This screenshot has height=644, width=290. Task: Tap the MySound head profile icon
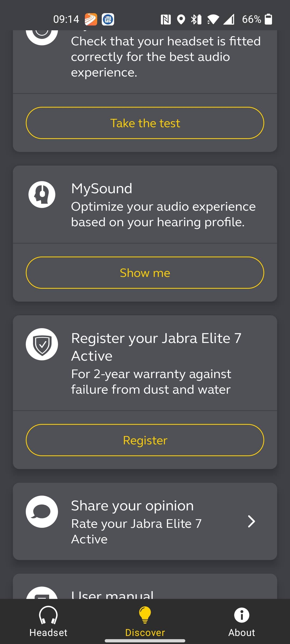tap(42, 195)
